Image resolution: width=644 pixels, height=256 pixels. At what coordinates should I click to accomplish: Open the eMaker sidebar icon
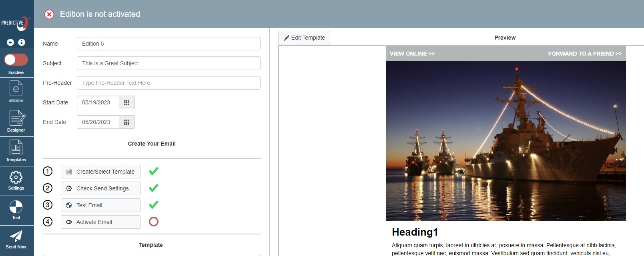pyautogui.click(x=16, y=91)
